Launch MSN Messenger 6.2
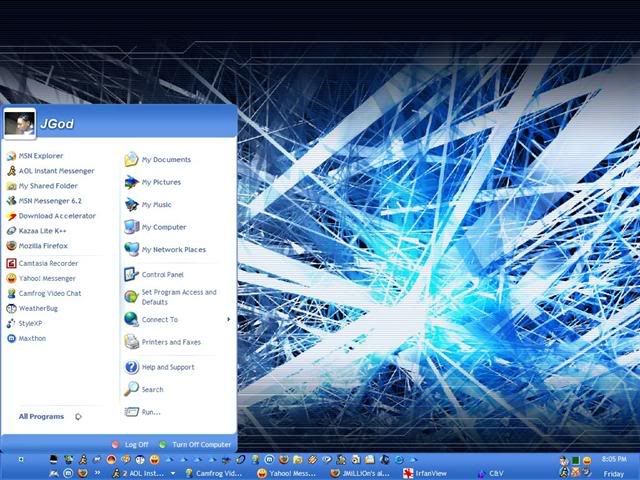640x480 pixels. [44, 201]
